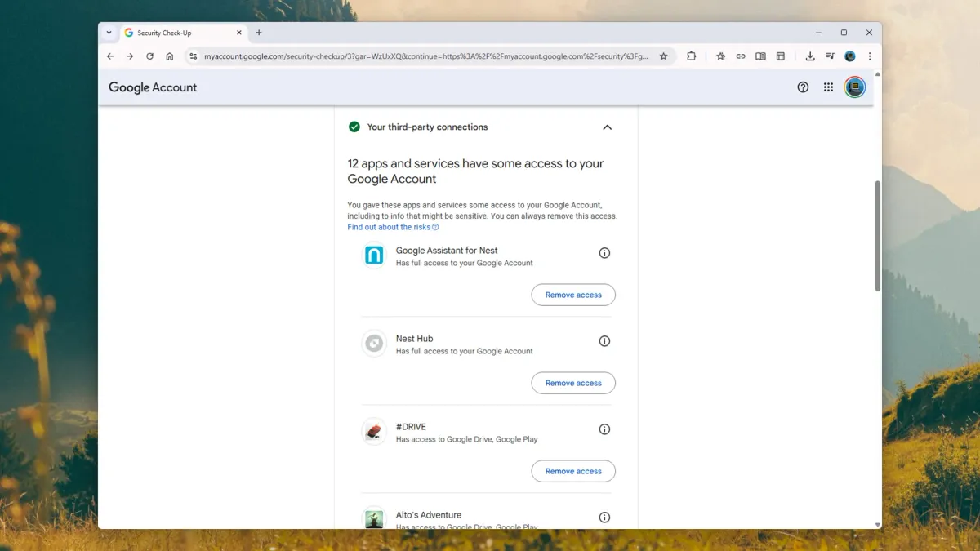Click the Google Account logo

pyautogui.click(x=153, y=87)
